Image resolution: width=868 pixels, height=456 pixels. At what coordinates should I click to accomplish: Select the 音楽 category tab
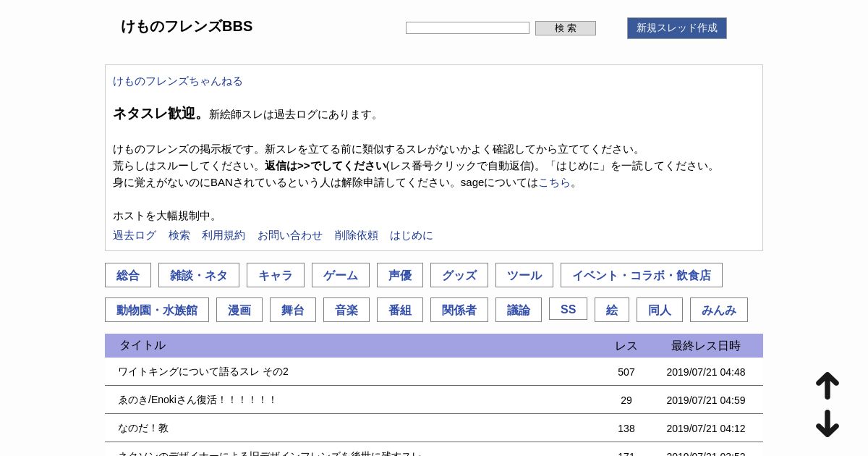click(346, 310)
